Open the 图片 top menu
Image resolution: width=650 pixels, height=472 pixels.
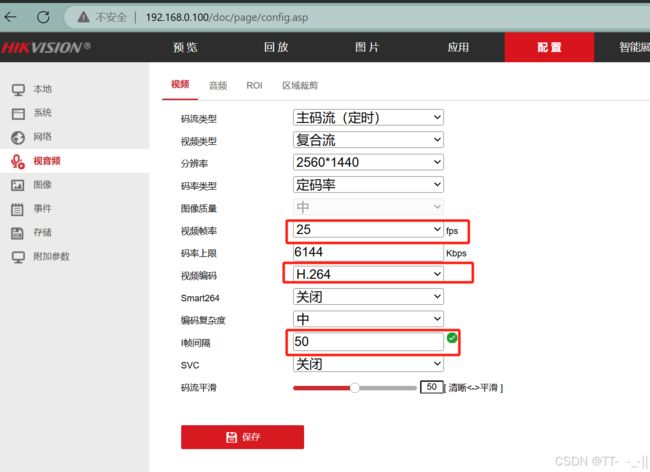click(367, 47)
